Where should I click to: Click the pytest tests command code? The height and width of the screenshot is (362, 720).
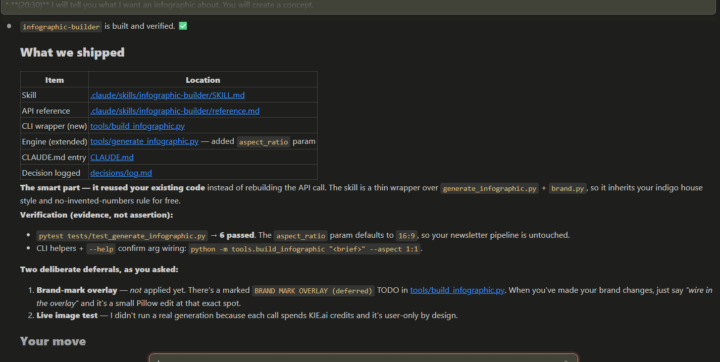tap(122, 236)
